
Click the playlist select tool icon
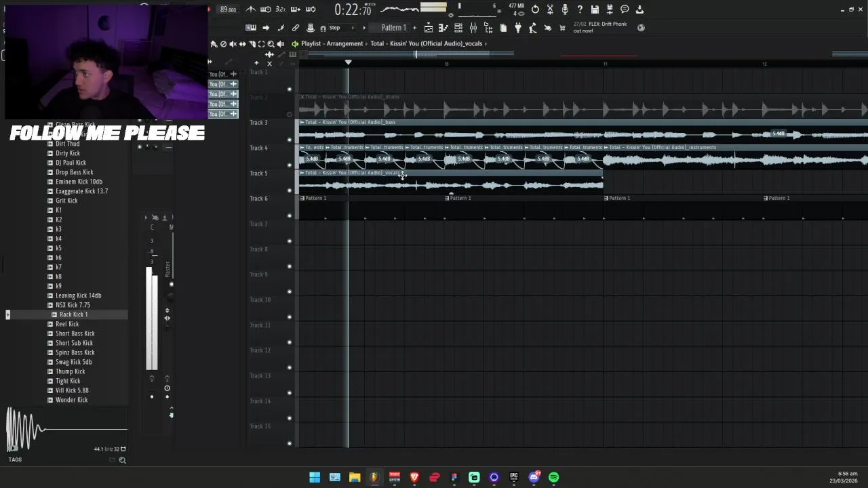click(x=261, y=44)
